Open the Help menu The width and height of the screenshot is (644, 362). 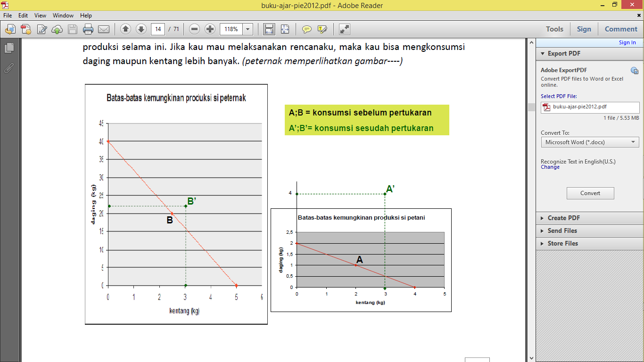(86, 16)
